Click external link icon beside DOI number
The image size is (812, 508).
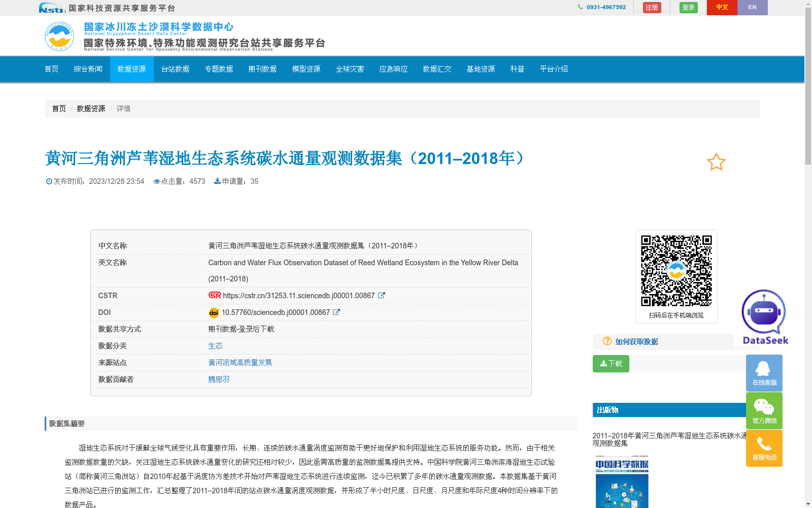pyautogui.click(x=336, y=312)
